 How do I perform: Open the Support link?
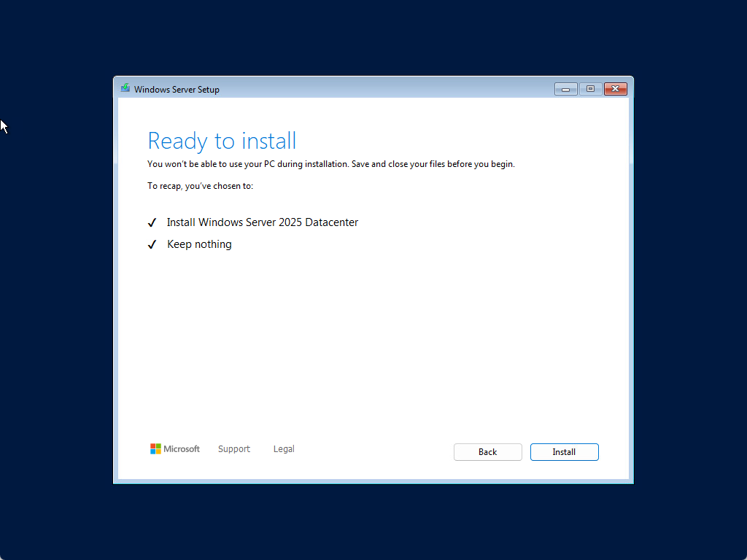[x=234, y=449]
